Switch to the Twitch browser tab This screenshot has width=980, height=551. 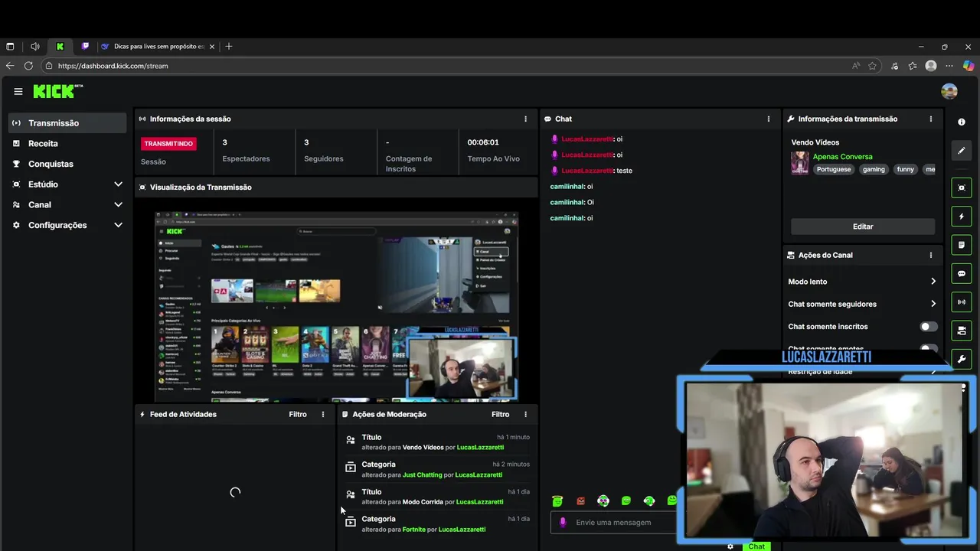pyautogui.click(x=85, y=47)
